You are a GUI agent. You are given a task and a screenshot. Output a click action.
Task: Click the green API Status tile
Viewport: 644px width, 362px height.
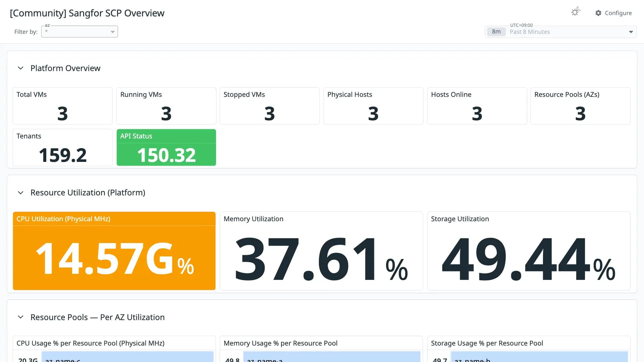click(x=166, y=147)
